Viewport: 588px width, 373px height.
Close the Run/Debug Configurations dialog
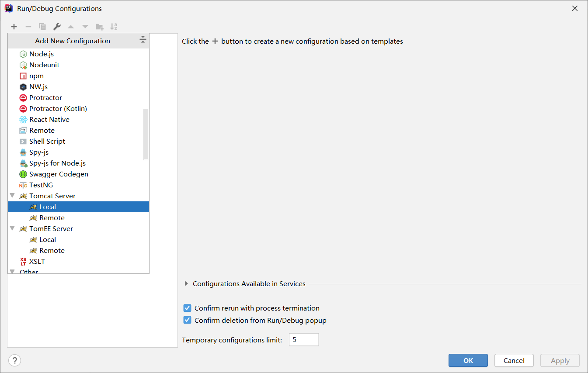pos(575,8)
